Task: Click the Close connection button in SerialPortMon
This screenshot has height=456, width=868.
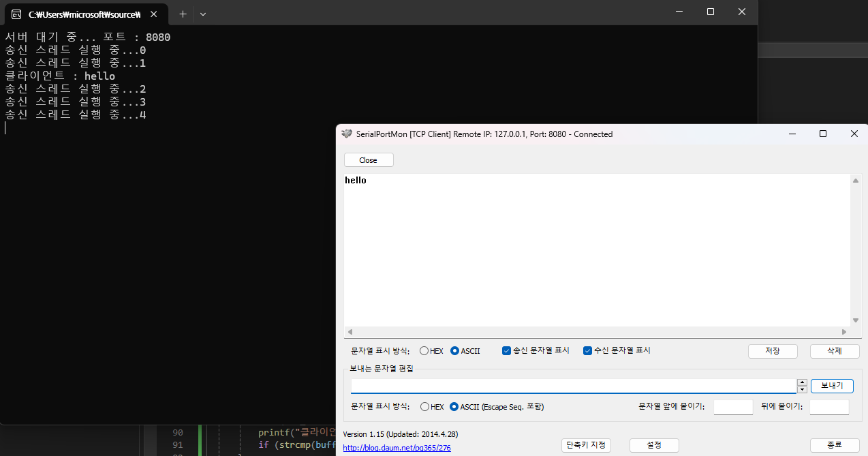Action: pyautogui.click(x=369, y=160)
